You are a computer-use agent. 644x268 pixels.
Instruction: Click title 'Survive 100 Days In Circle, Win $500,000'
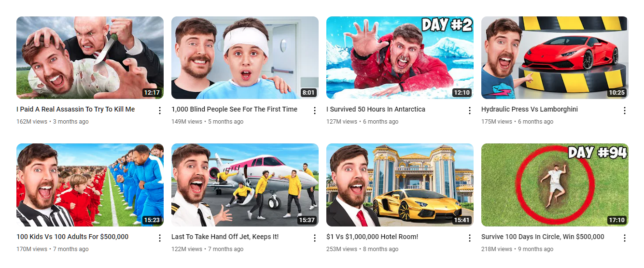tap(543, 237)
